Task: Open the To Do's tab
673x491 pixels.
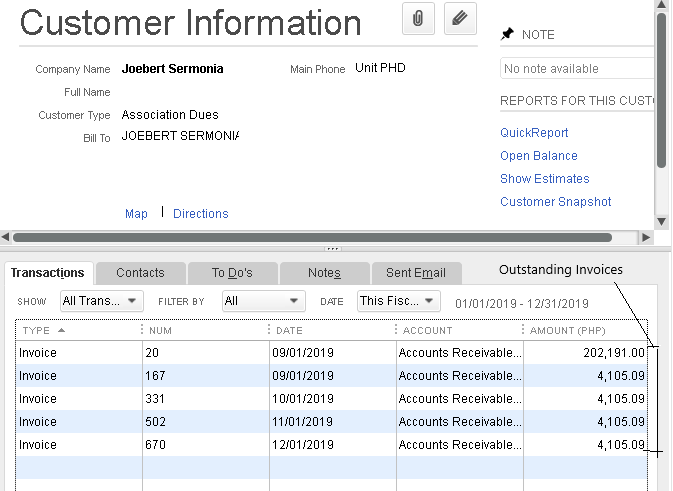Action: (x=232, y=273)
